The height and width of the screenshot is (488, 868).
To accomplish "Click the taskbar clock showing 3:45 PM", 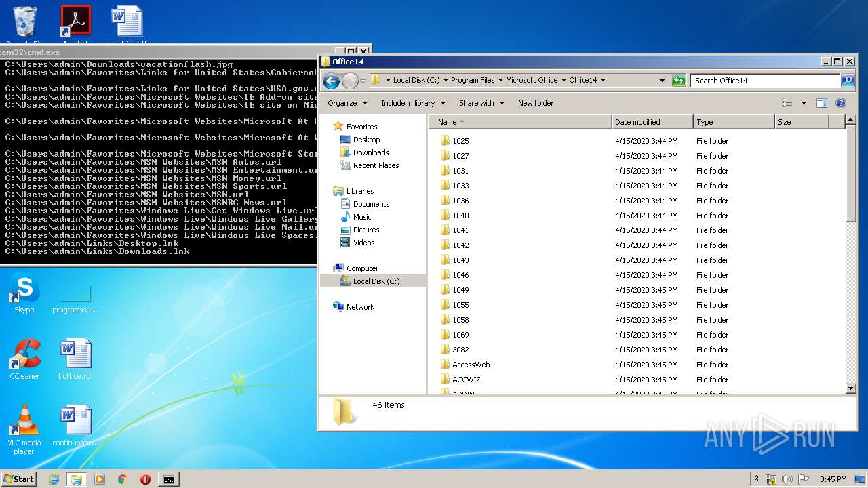I will (833, 479).
